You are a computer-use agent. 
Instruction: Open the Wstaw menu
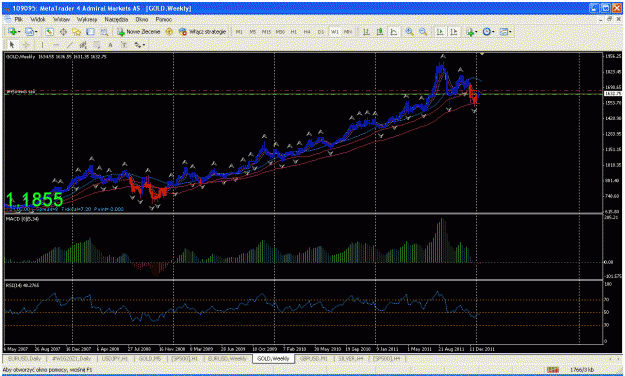(x=61, y=19)
